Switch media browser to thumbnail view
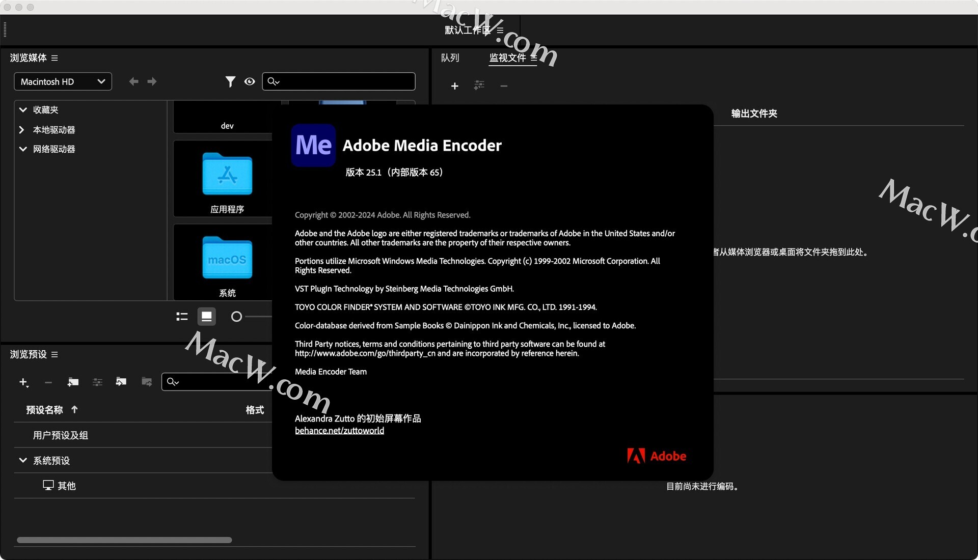 [206, 317]
